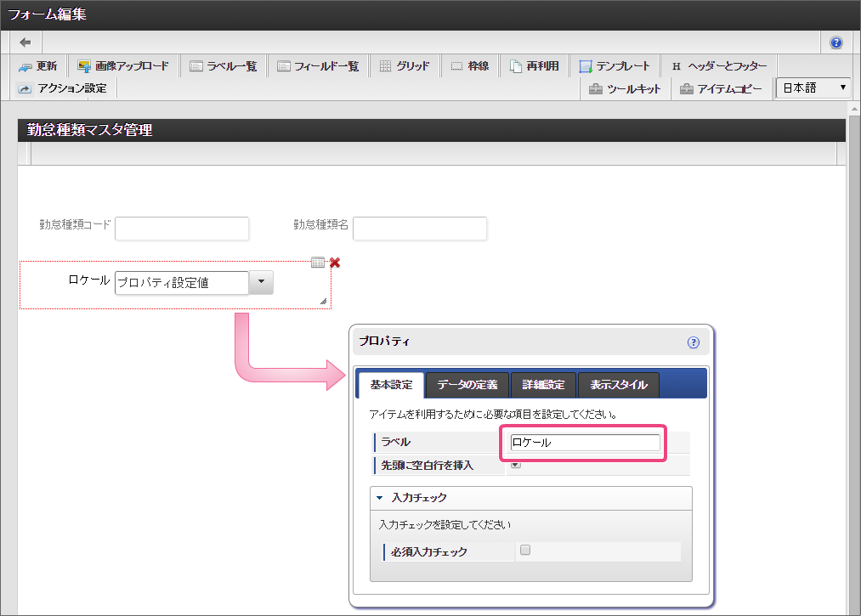
Task: Collapse the 入力チェック section
Action: click(380, 498)
